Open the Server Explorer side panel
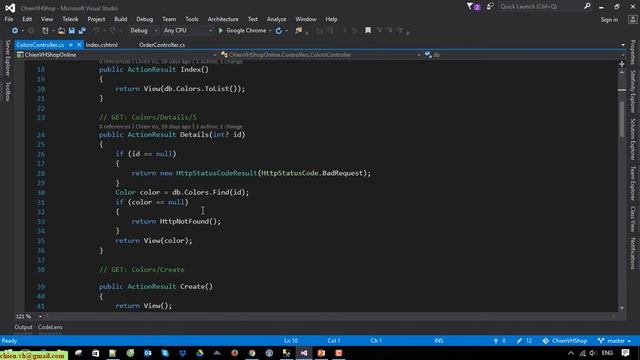The image size is (640, 360). coord(7,58)
